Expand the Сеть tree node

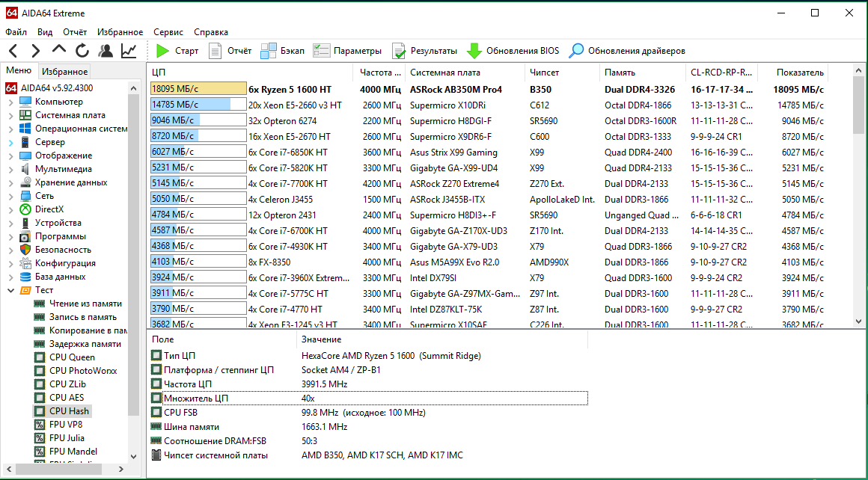[x=11, y=196]
